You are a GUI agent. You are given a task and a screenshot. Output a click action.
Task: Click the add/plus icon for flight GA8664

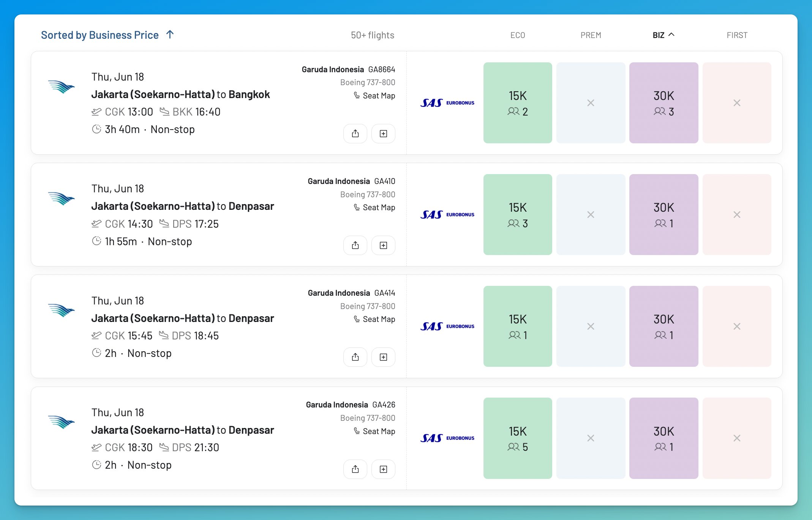pos(383,133)
